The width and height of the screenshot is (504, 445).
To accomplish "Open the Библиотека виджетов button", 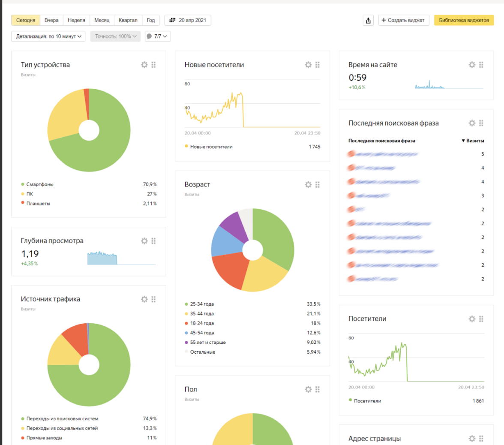I will coord(464,20).
